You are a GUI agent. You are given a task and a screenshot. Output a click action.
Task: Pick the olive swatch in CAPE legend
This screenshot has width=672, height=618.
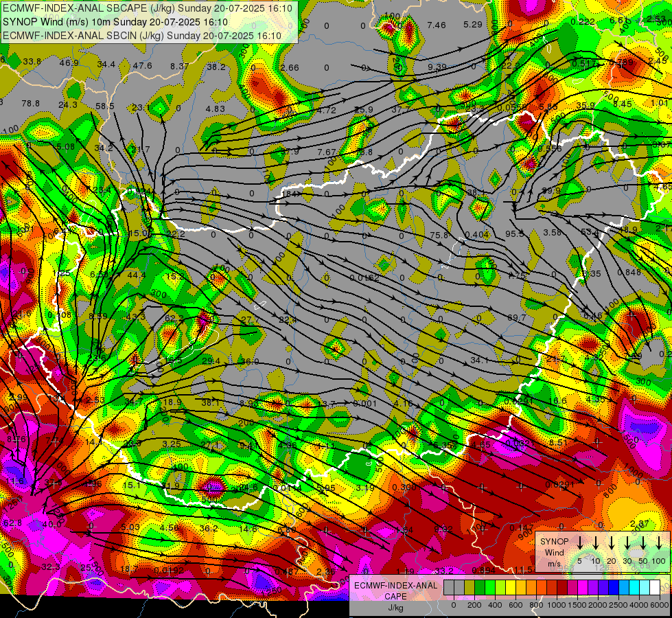[x=470, y=587]
